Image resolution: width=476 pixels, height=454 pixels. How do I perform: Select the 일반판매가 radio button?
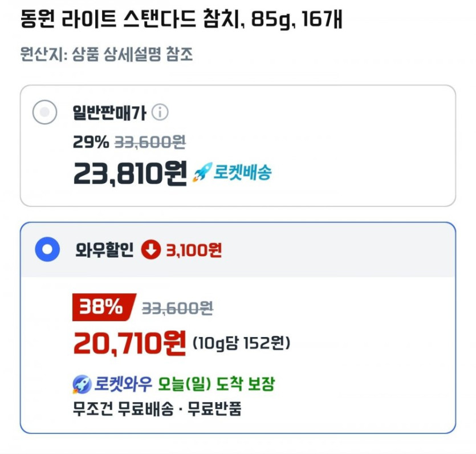coord(44,113)
